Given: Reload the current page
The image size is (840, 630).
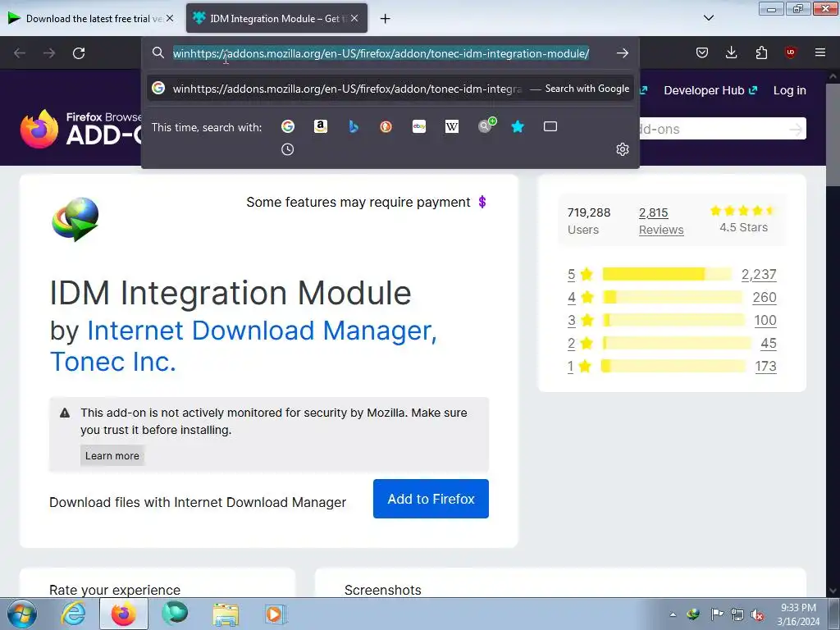Looking at the screenshot, I should pos(79,53).
